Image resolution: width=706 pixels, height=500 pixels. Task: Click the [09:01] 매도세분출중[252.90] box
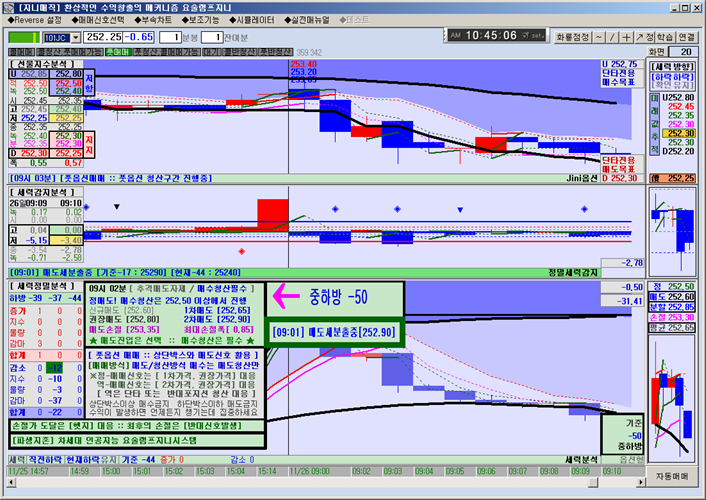click(x=334, y=333)
